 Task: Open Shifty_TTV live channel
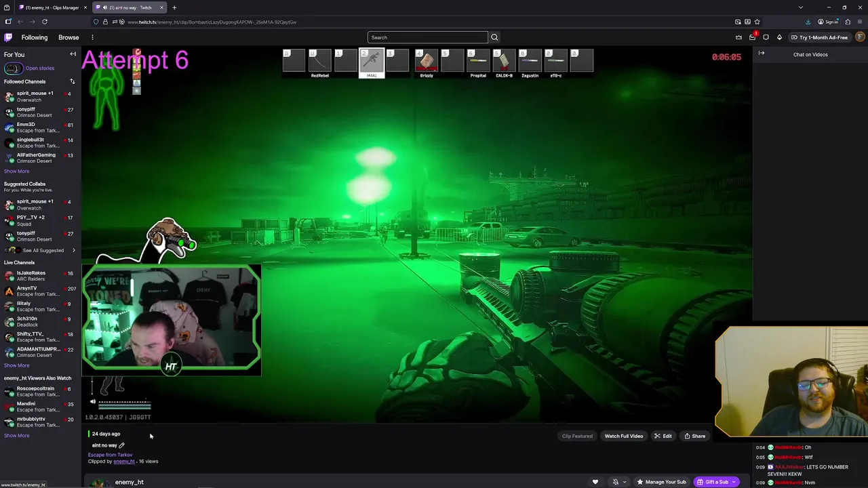(x=41, y=337)
